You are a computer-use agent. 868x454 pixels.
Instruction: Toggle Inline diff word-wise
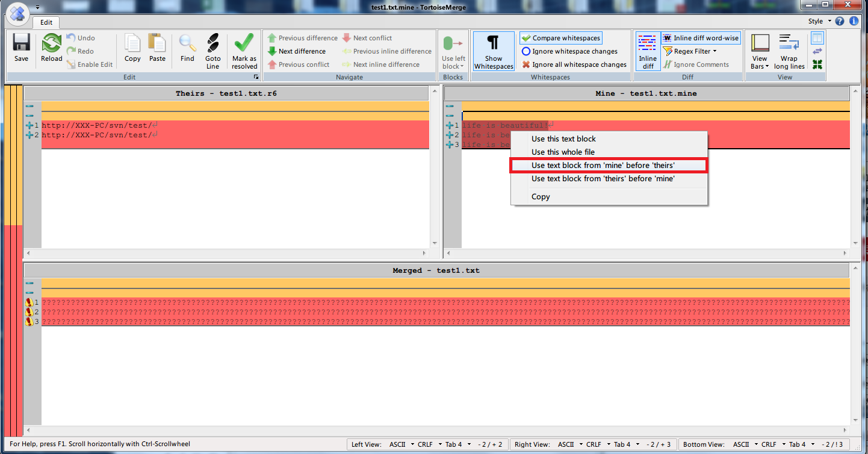click(701, 38)
